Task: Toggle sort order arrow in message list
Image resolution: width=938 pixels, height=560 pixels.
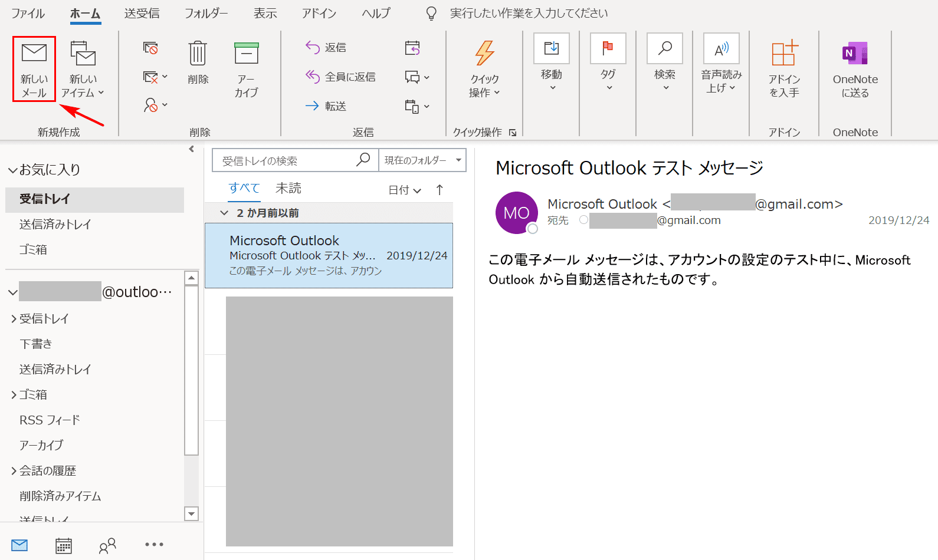Action: coord(440,190)
